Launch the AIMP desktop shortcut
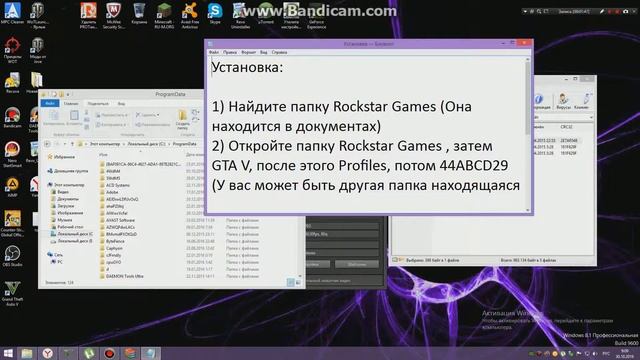The width and height of the screenshot is (640, 360). 12,188
